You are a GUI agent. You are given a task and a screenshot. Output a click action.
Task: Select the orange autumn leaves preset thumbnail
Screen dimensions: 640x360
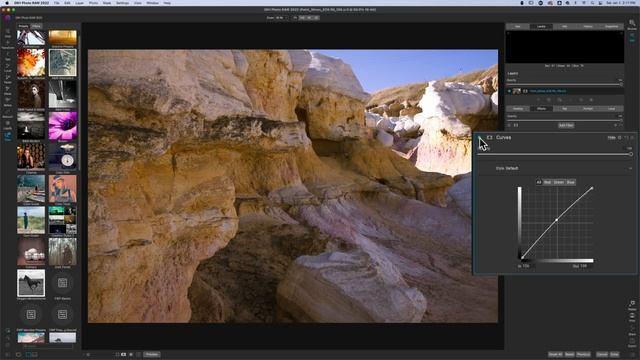pos(31,63)
